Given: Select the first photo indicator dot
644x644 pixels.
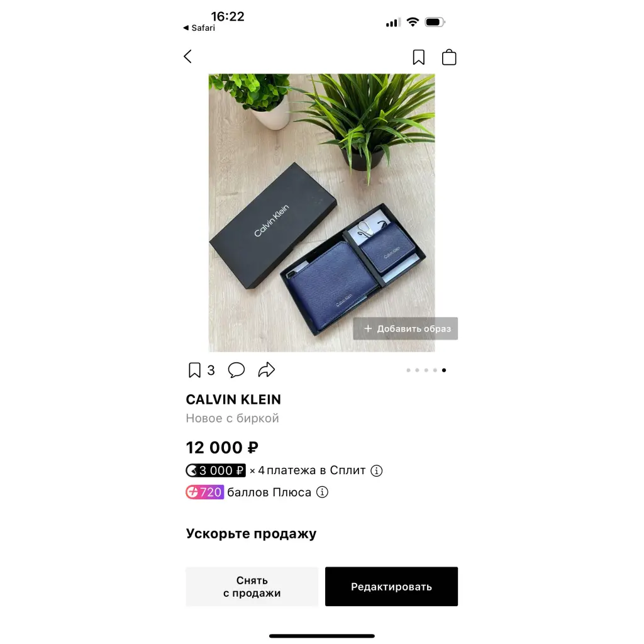Looking at the screenshot, I should point(408,370).
